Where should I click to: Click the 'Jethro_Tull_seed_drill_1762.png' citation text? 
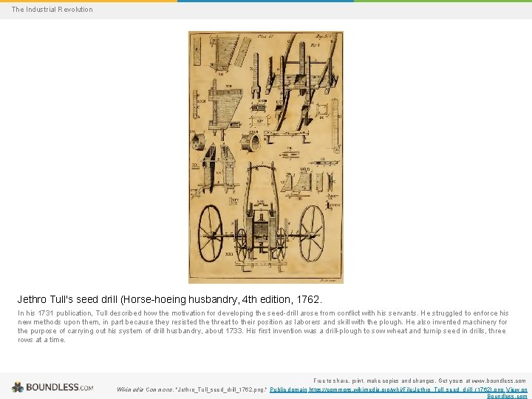pos(222,390)
